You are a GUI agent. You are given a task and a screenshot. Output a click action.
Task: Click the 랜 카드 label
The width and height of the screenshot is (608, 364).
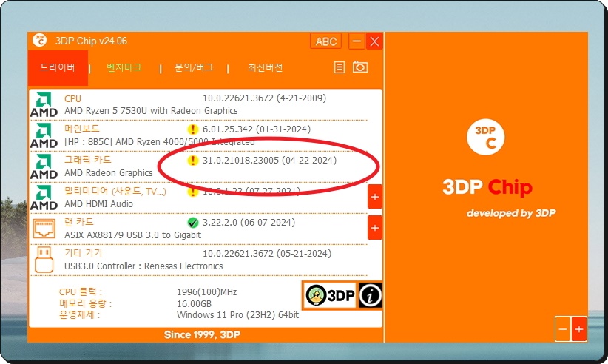79,222
